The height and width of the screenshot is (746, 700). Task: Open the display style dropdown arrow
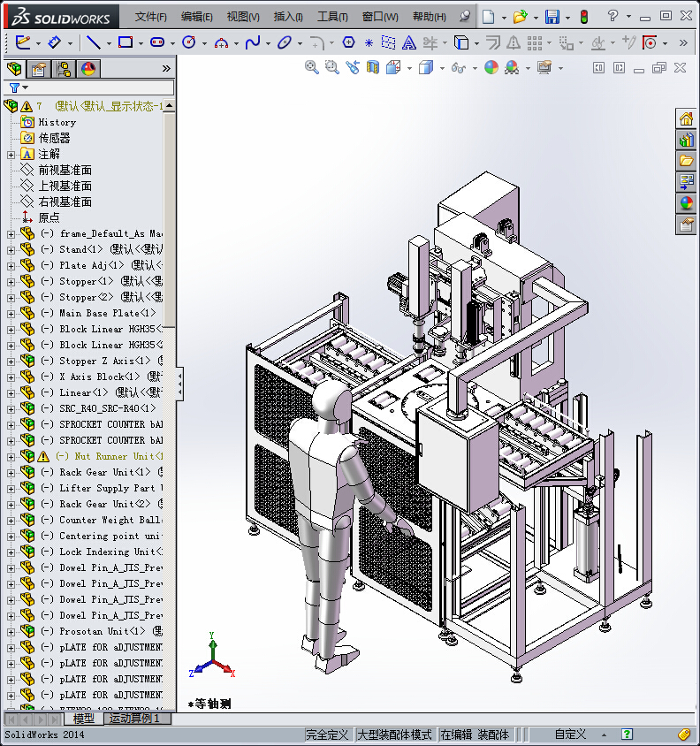click(x=442, y=69)
